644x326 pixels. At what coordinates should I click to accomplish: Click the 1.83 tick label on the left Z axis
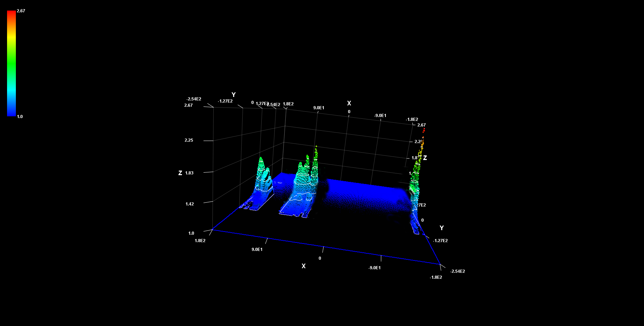[x=189, y=173]
